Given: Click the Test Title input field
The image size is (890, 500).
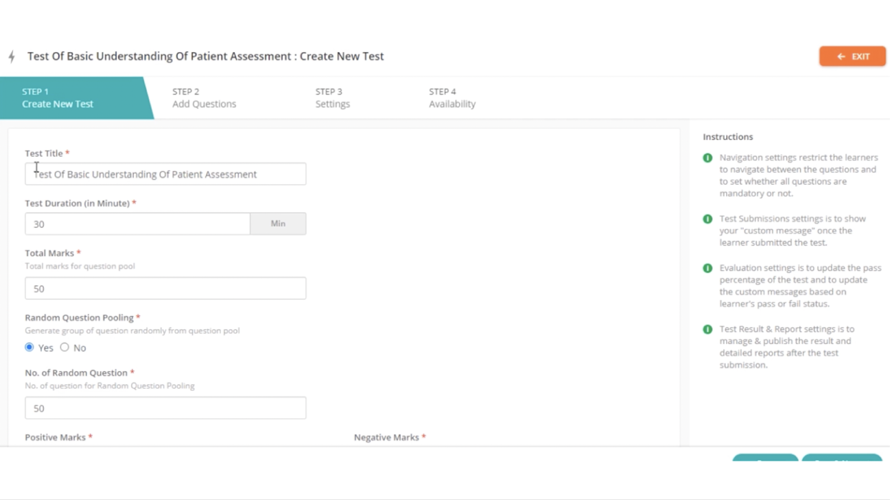Looking at the screenshot, I should click(x=165, y=174).
